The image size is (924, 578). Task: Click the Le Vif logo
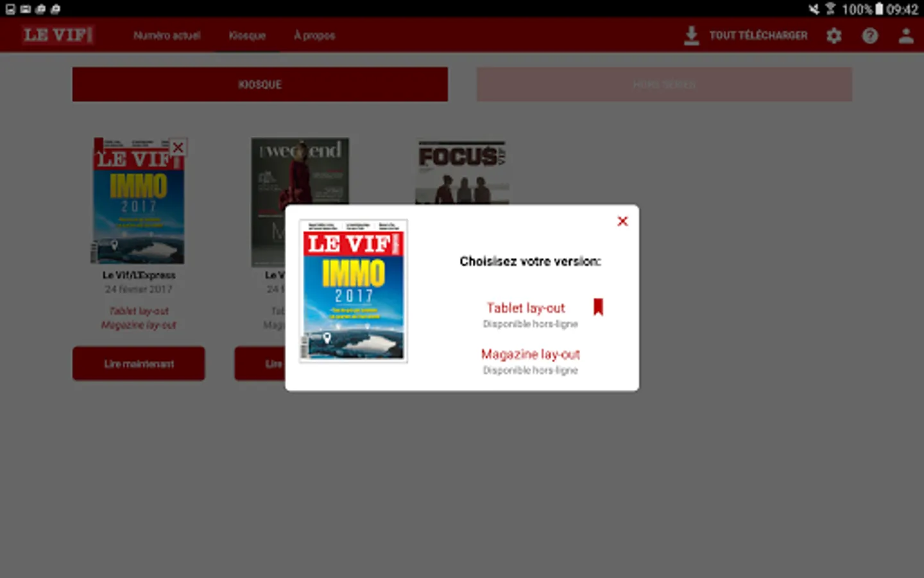58,35
